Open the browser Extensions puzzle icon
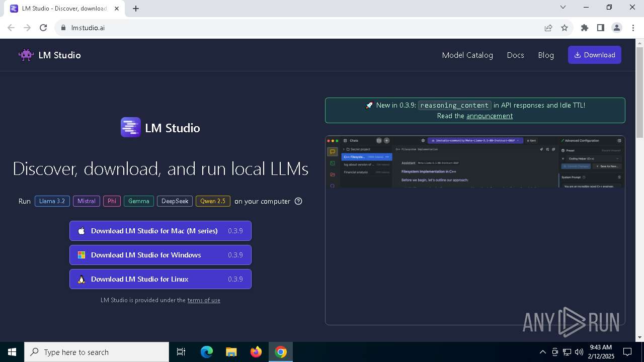The height and width of the screenshot is (362, 644). 585,28
